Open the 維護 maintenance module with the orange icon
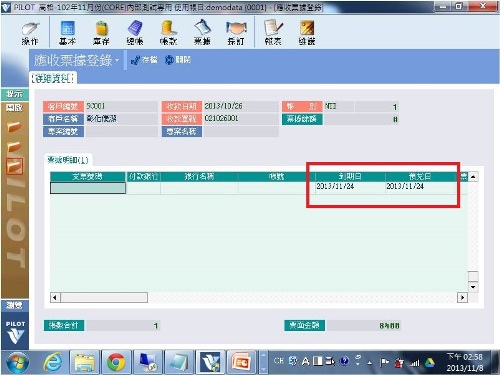This screenshot has width=500, height=375. point(307,33)
